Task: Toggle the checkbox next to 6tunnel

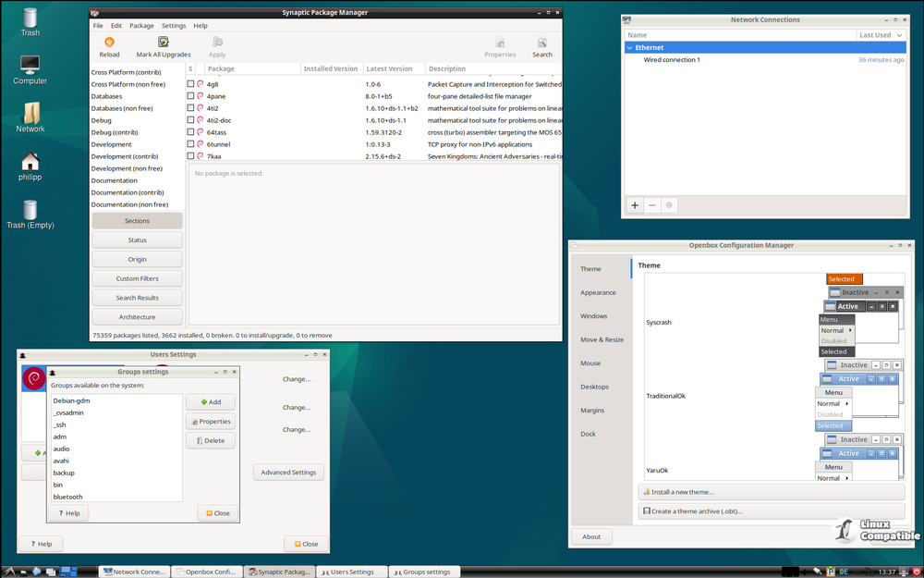Action: point(191,144)
